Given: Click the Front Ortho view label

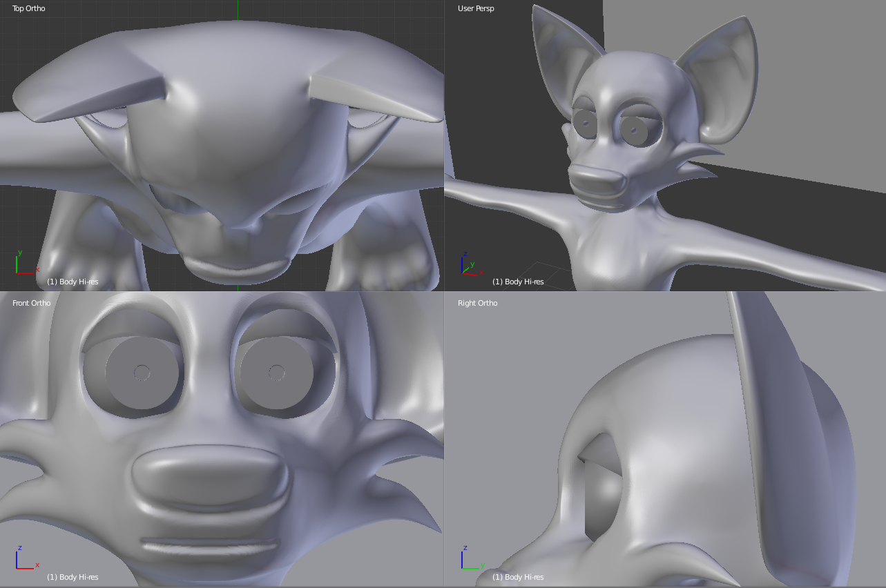Looking at the screenshot, I should tap(31, 303).
